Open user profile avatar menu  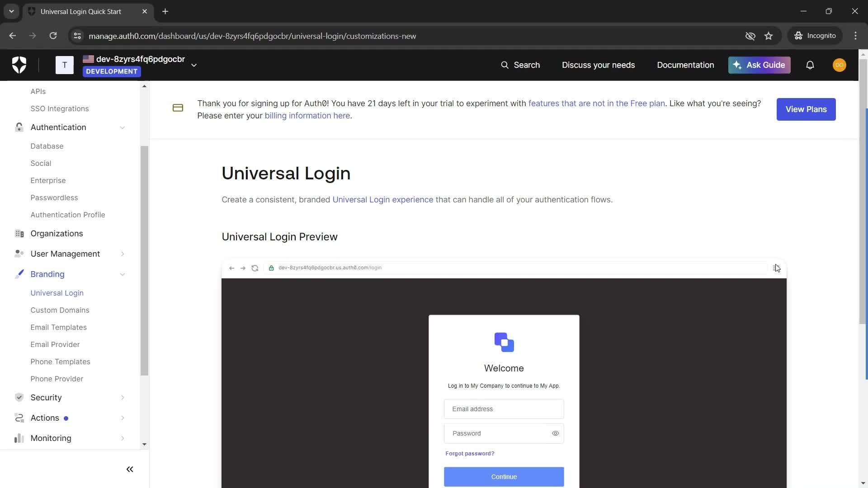[840, 65]
